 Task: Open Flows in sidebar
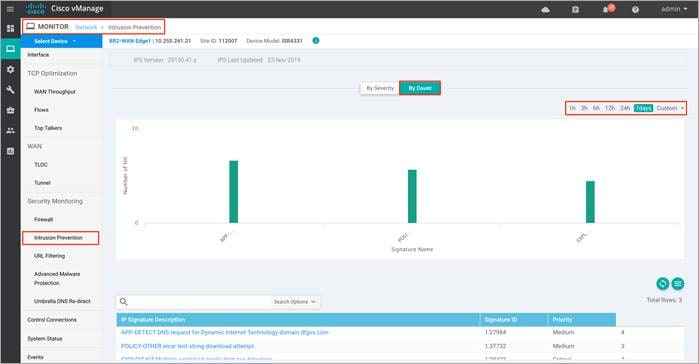tap(41, 110)
